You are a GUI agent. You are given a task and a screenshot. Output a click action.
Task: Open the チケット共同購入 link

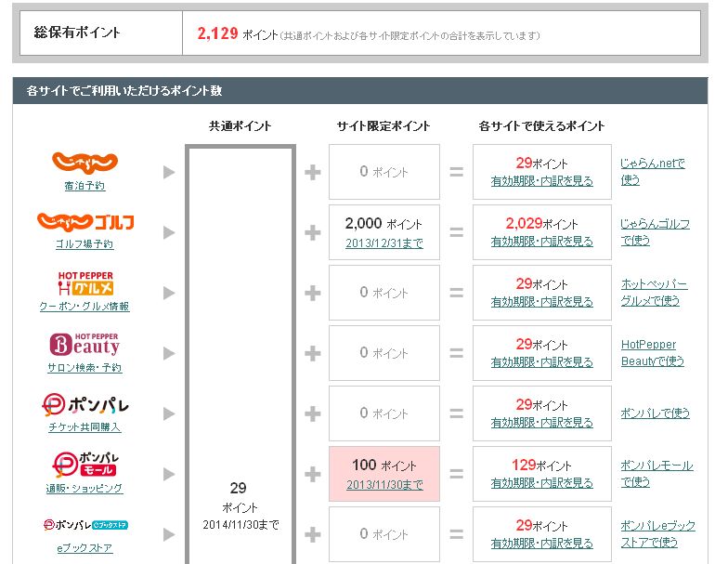(84, 427)
